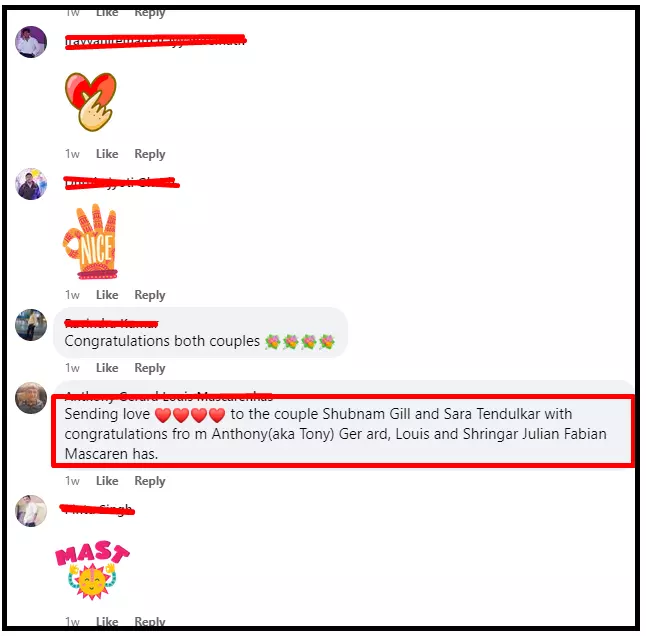Click the 1w timestamp under NICE sticker
The height and width of the screenshot is (636, 646).
(72, 295)
